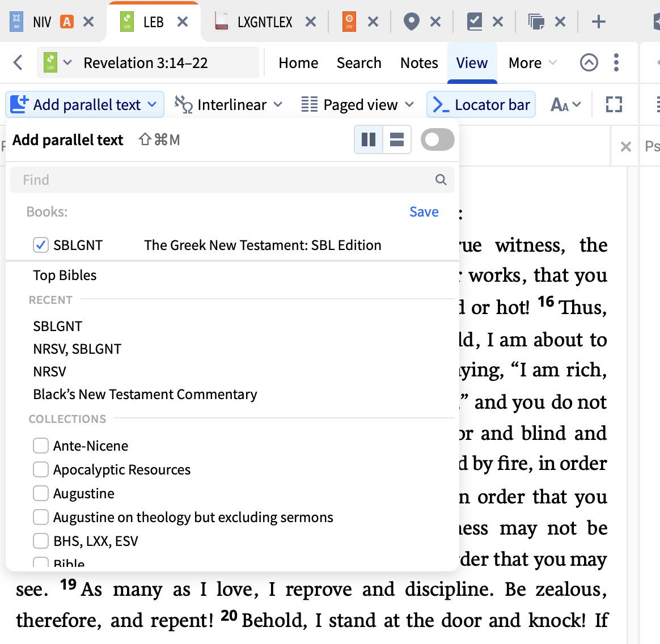Image resolution: width=660 pixels, height=644 pixels.
Task: Open the checklist tab icon
Action: tap(475, 22)
